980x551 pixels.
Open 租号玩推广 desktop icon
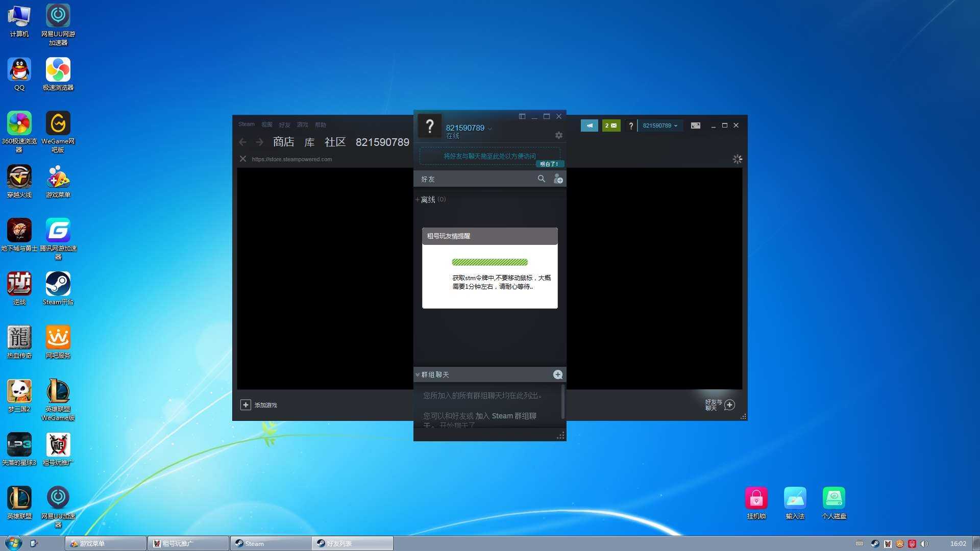58,449
